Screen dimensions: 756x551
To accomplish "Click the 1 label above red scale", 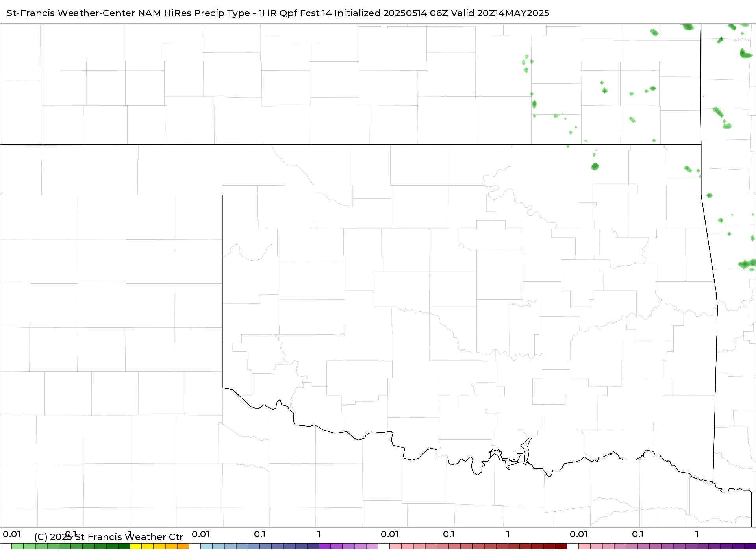I will (508, 534).
